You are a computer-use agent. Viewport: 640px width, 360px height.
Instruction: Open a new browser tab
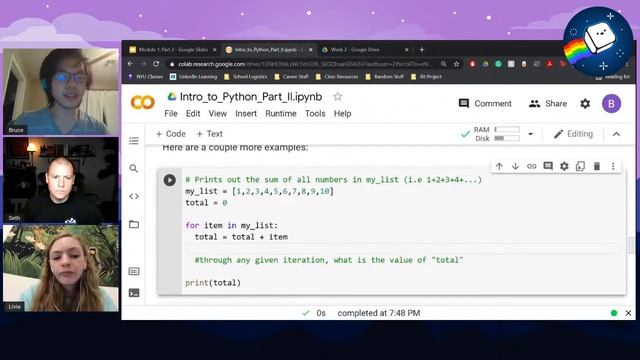point(422,50)
